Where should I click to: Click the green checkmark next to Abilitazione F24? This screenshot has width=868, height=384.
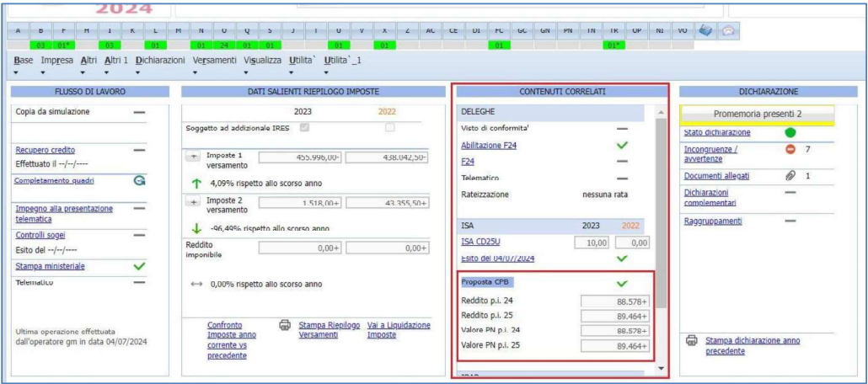click(622, 145)
